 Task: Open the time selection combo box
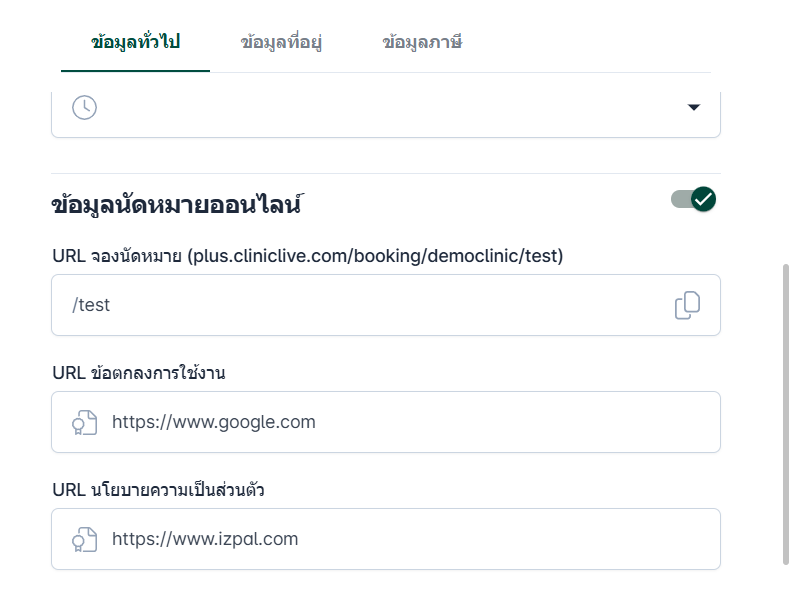385,108
